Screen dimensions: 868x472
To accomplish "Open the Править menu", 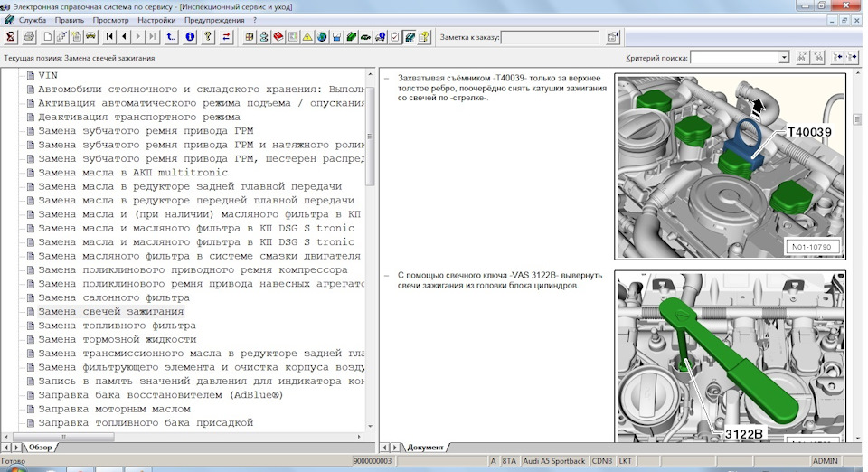I will coord(70,20).
